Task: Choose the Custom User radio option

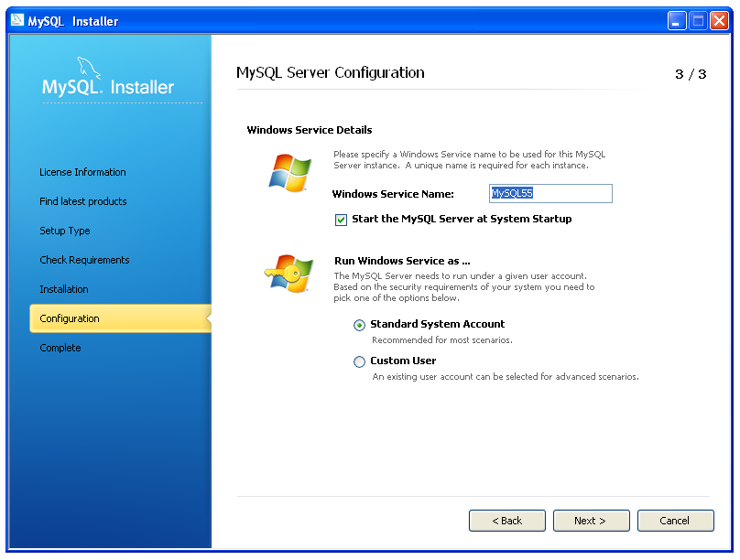Action: click(x=359, y=361)
